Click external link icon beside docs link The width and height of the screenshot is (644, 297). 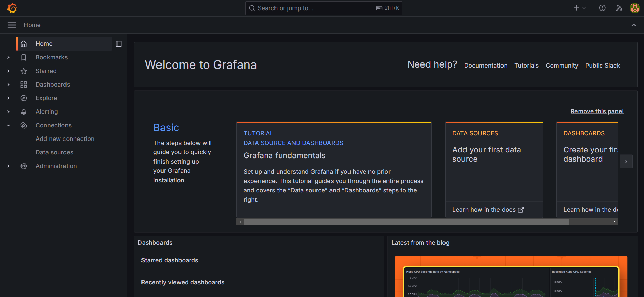[521, 210]
